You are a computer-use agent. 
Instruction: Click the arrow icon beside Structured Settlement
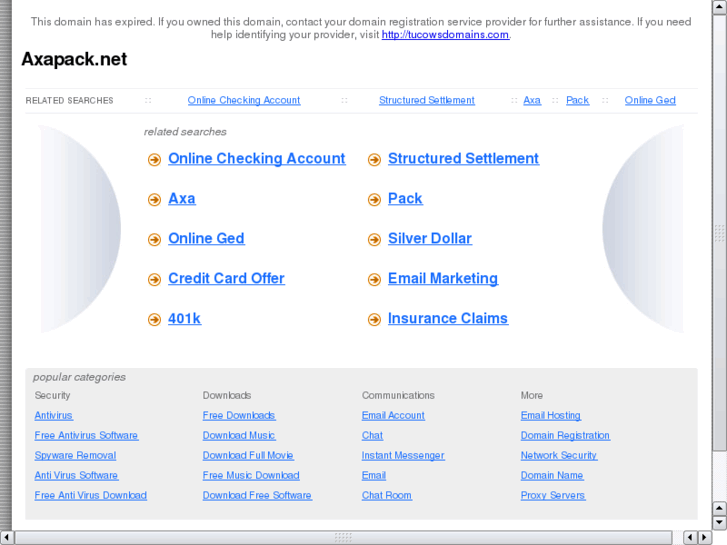point(374,160)
